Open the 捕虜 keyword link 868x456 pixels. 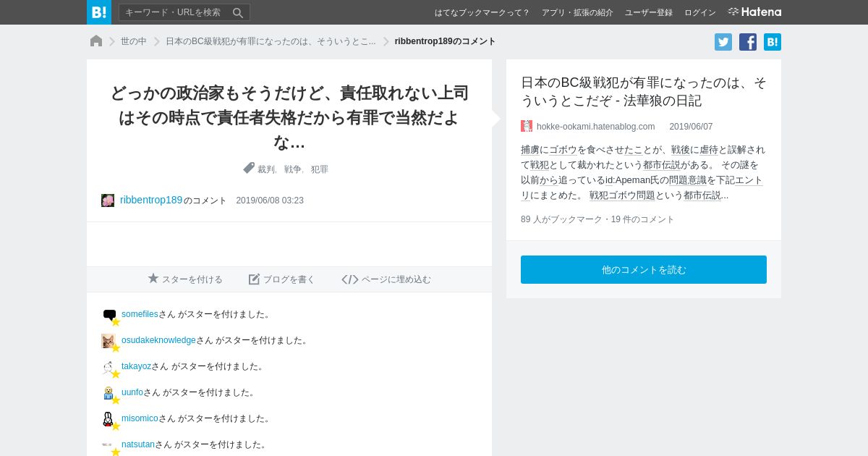530,150
